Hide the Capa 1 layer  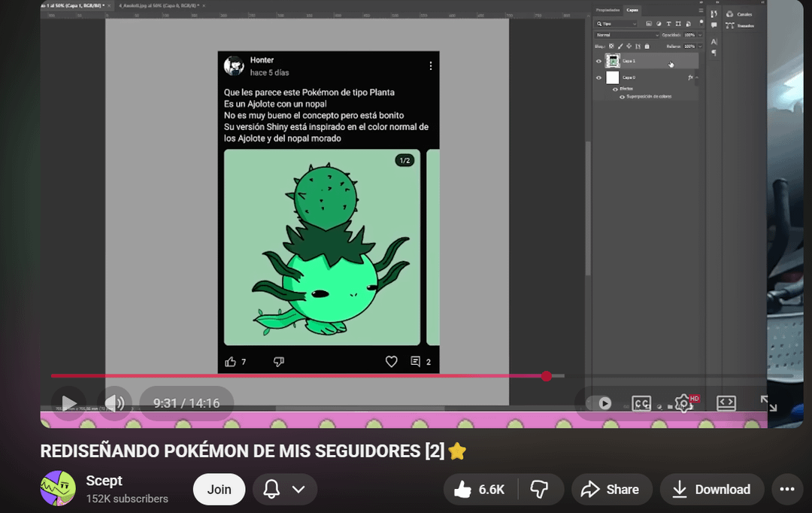[x=598, y=61]
